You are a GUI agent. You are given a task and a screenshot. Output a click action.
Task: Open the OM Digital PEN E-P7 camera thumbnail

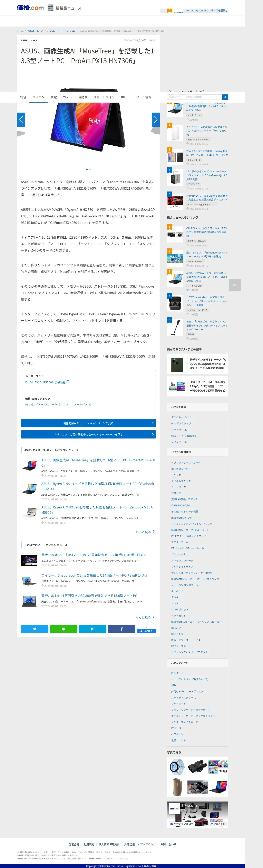pos(175,234)
